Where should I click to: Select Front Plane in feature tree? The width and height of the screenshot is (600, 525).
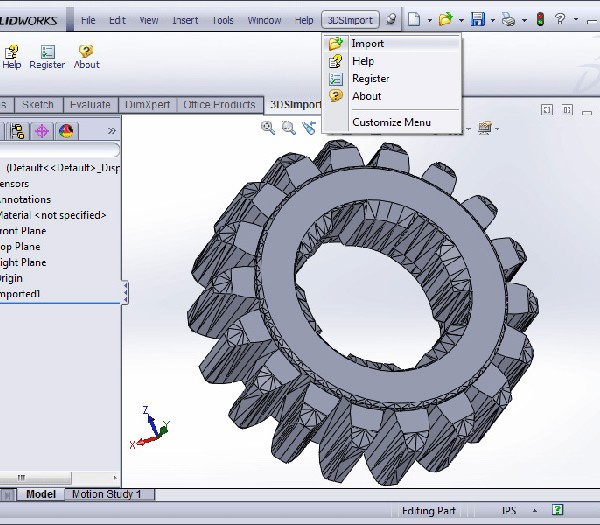click(x=23, y=231)
